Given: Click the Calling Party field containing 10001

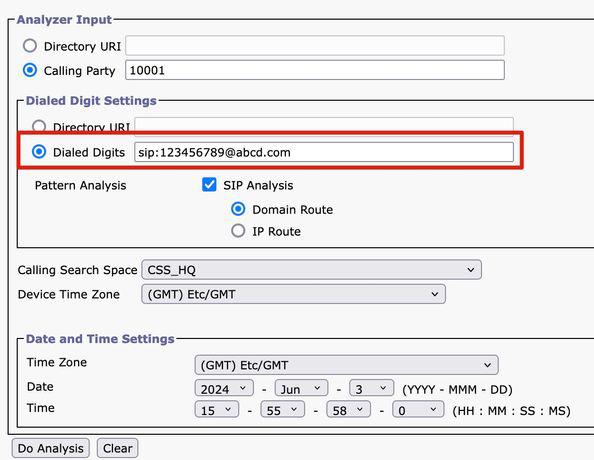Looking at the screenshot, I should [315, 70].
